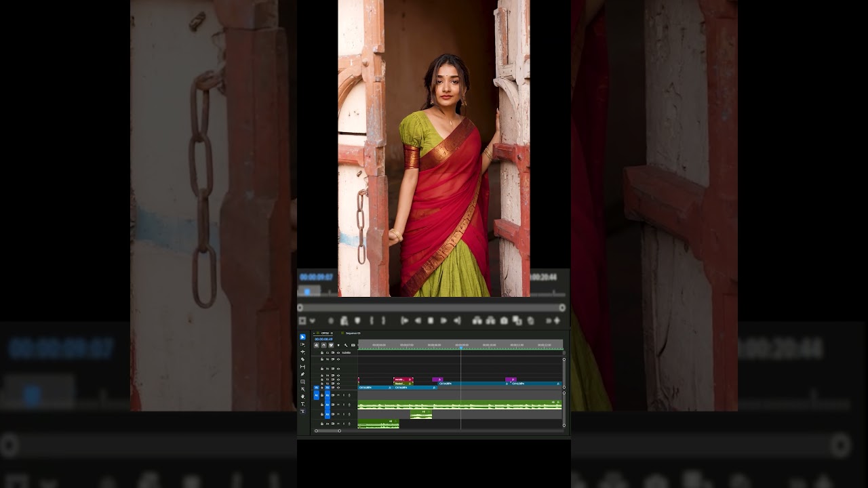Toggle lock on the Subtitle track
Image resolution: width=868 pixels, height=488 pixels.
click(322, 352)
